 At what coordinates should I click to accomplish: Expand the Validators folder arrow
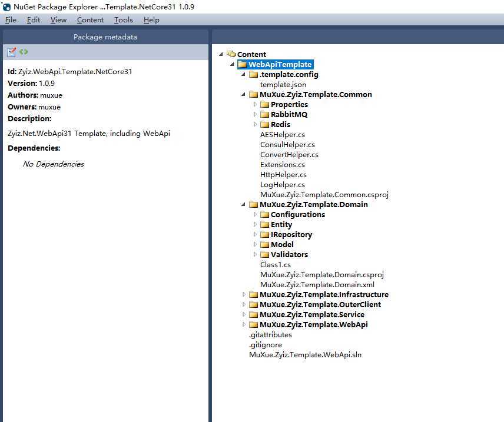[x=255, y=254]
